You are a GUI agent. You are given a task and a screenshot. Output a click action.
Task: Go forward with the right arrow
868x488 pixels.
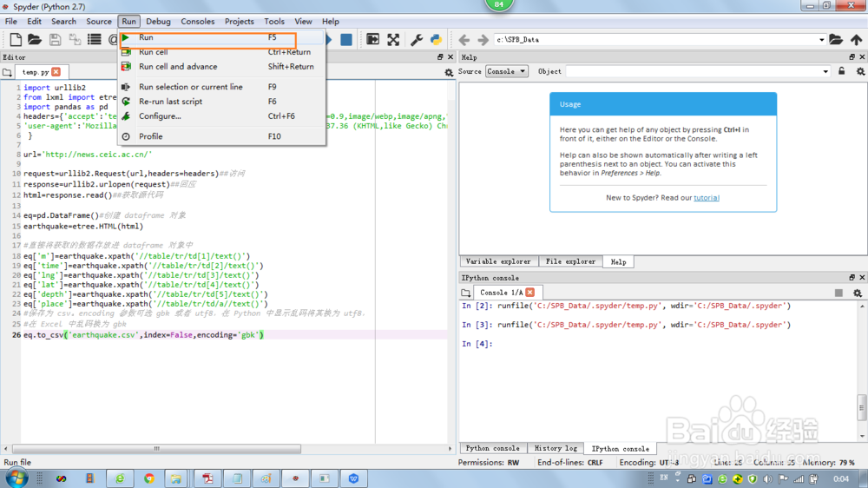coord(483,39)
